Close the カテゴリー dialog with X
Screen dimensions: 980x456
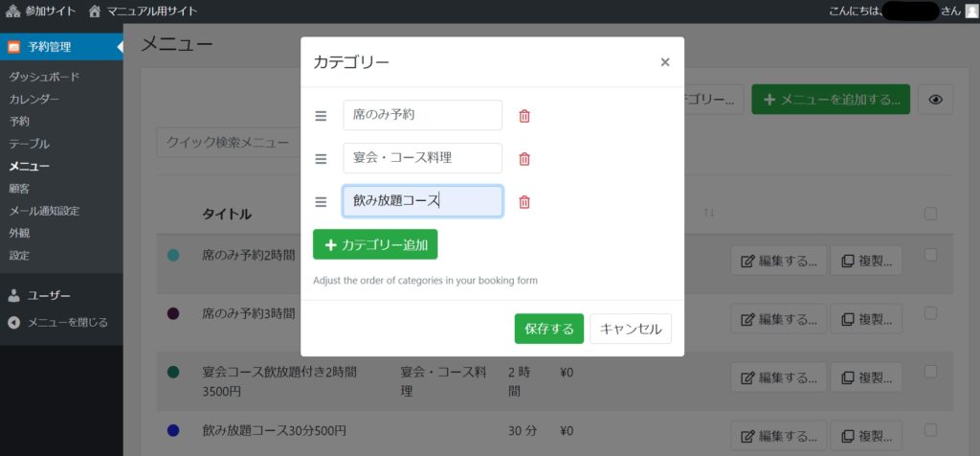pyautogui.click(x=665, y=62)
